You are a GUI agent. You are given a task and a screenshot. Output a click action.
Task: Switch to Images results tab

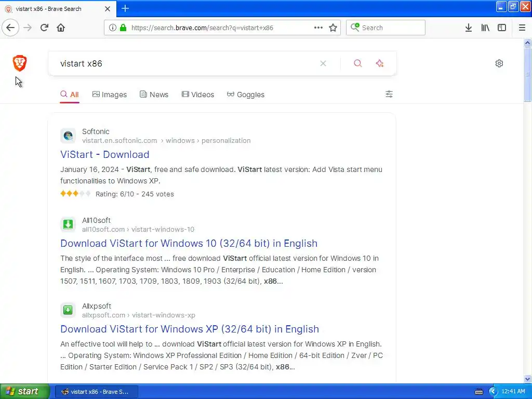click(x=110, y=95)
